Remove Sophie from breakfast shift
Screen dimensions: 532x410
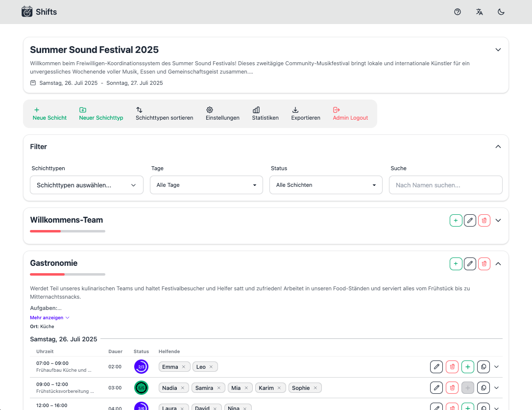pyautogui.click(x=315, y=388)
